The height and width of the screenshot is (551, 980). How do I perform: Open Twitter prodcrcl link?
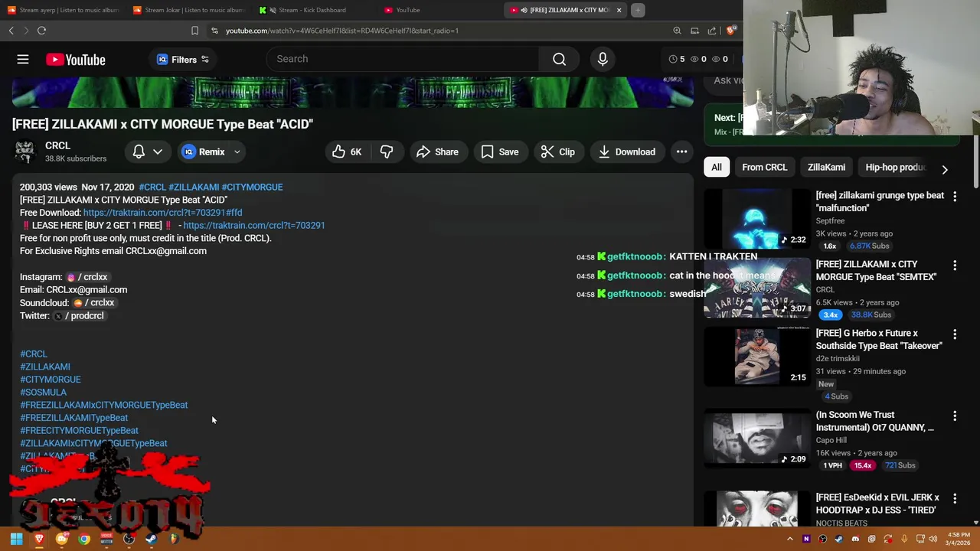coord(79,315)
